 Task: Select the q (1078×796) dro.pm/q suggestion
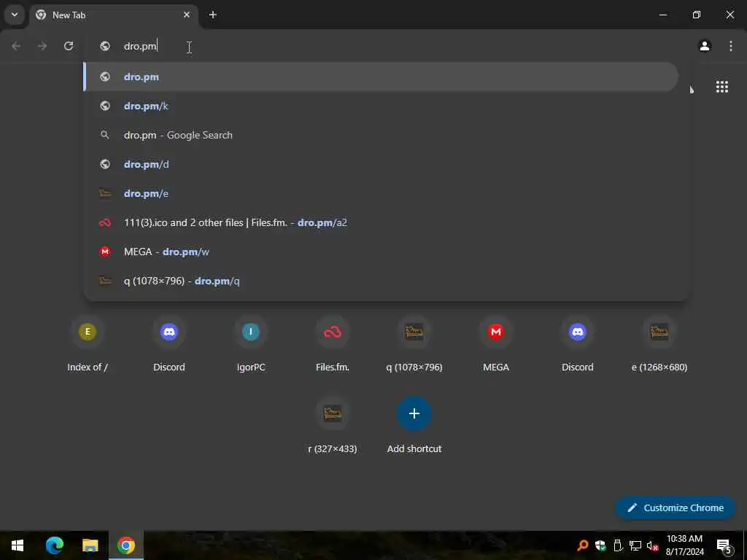click(x=381, y=281)
